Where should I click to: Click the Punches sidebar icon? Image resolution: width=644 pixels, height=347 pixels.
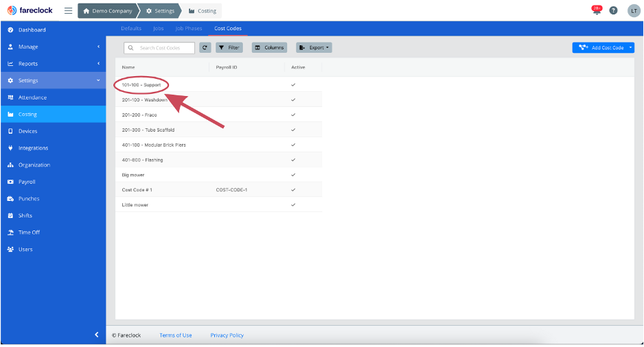point(11,198)
